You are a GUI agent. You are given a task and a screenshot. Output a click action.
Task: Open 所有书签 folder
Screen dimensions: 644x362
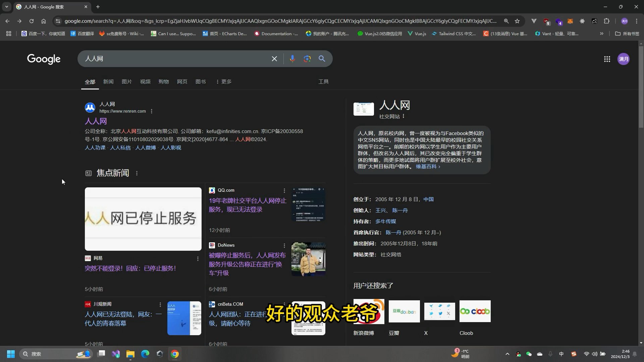[627, 34]
